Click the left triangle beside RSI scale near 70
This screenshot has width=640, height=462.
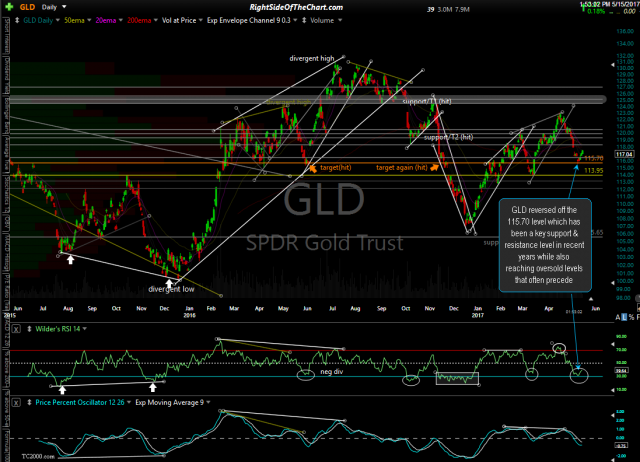tap(612, 344)
